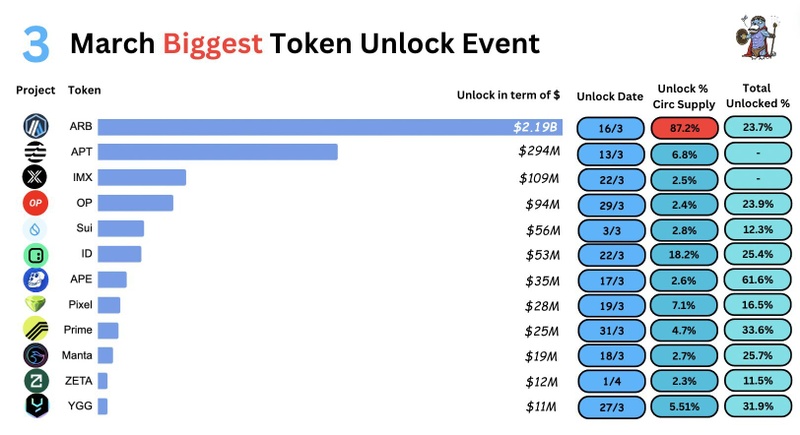Select the Sui droplet logo
This screenshot has height=435, width=800.
35,228
